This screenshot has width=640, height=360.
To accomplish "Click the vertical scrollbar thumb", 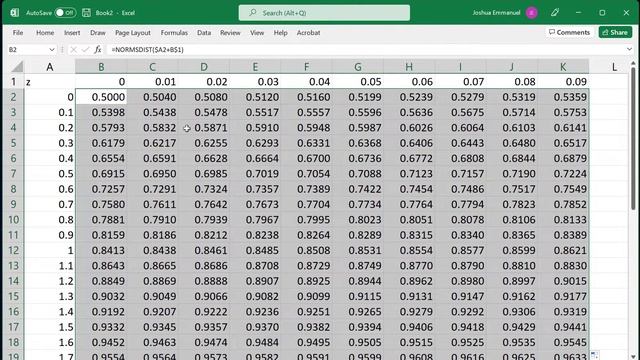I will tap(633, 139).
